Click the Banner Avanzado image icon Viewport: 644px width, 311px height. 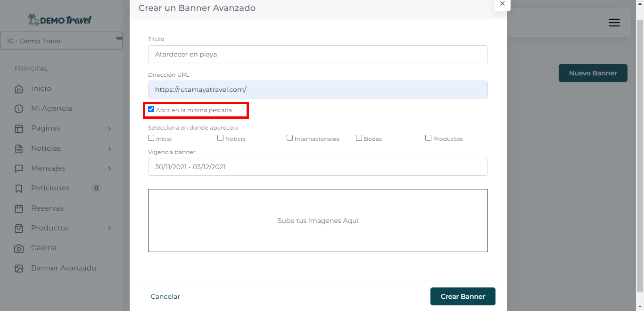coord(19,268)
